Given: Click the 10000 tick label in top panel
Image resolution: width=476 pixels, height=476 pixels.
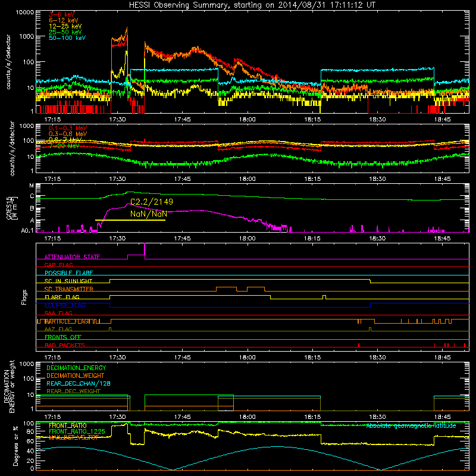Looking at the screenshot, I should pos(25,12).
